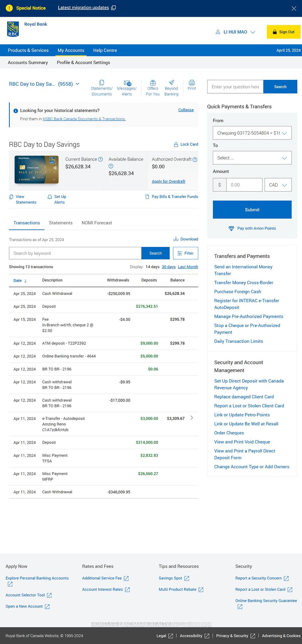Click the Enter your question here field
Image resolution: width=302 pixels, height=644 pixels.
pyautogui.click(x=235, y=87)
